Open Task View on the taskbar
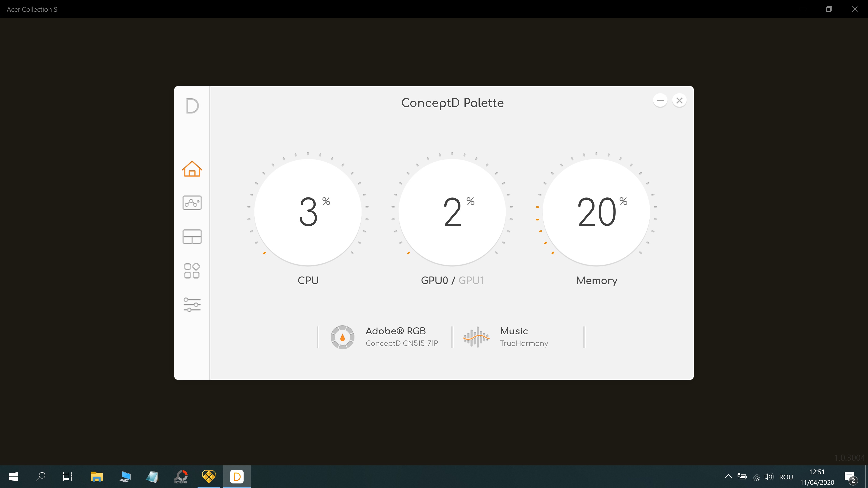868x488 pixels. point(68,476)
